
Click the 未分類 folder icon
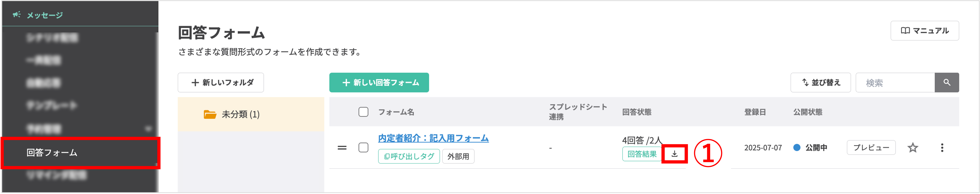(210, 114)
